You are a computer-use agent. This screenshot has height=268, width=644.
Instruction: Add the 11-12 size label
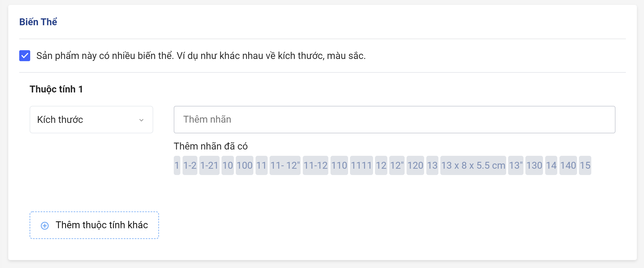(315, 165)
